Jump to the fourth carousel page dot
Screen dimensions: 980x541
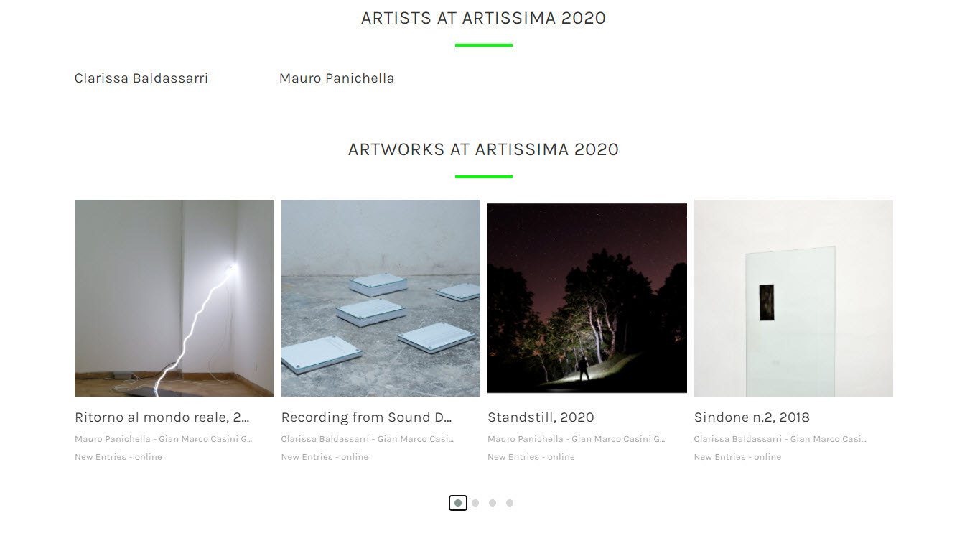[510, 503]
